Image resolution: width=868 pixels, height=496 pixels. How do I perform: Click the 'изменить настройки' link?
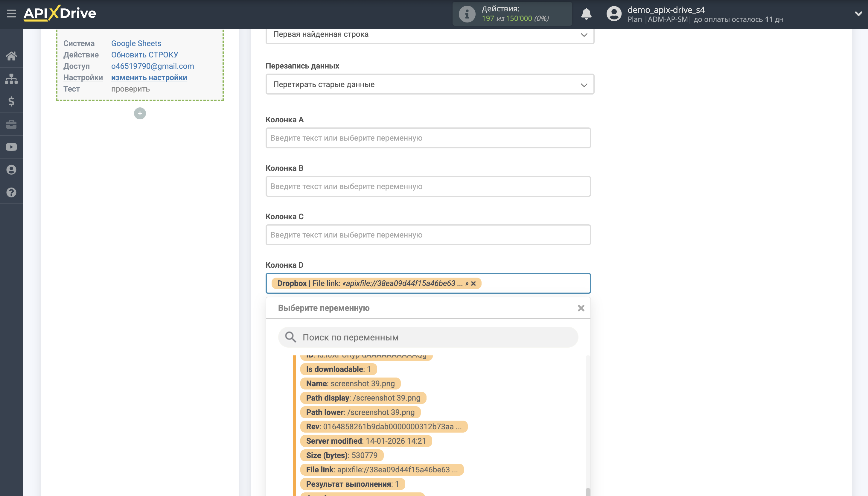tap(149, 78)
